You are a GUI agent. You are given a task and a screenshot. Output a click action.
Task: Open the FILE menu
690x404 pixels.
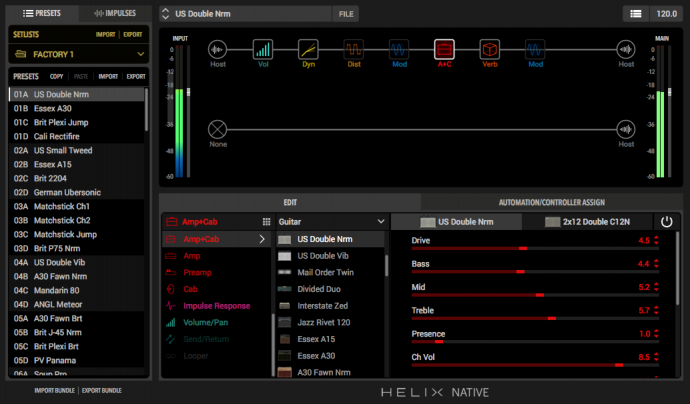(x=346, y=14)
